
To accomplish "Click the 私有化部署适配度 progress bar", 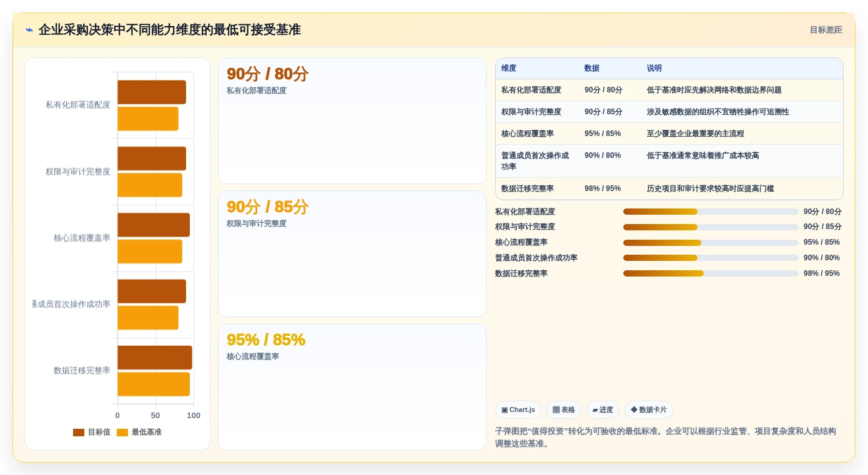I will pos(711,212).
